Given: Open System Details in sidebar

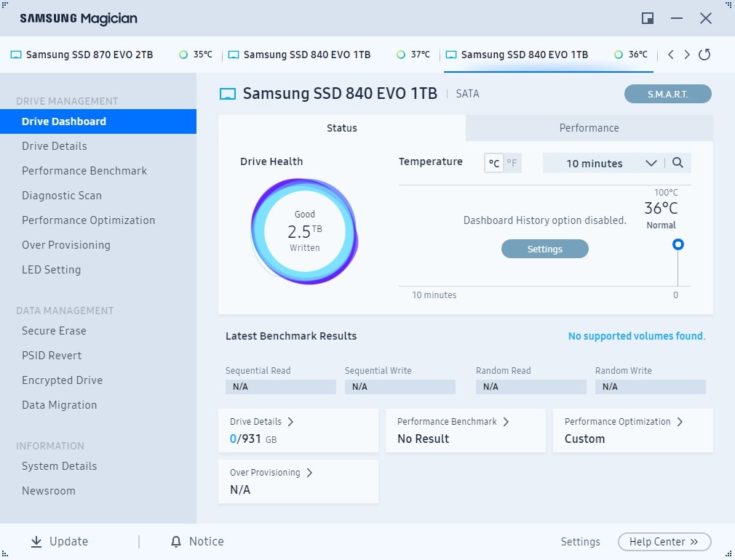Looking at the screenshot, I should pyautogui.click(x=98, y=466).
